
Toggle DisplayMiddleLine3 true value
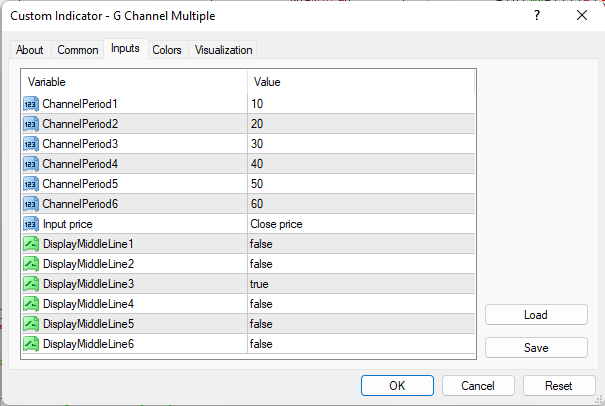tap(360, 284)
